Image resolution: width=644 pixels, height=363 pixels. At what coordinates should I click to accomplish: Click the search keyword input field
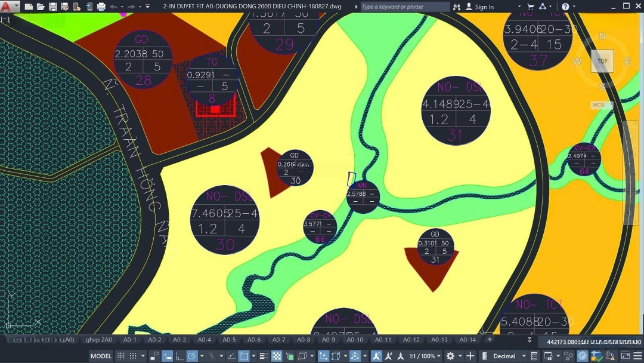point(404,7)
